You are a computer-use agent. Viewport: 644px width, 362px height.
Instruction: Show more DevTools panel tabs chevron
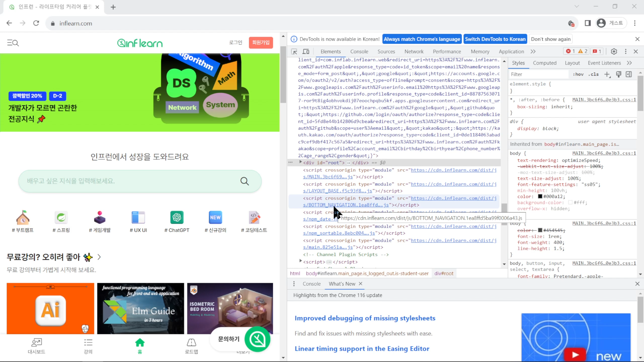coord(533,52)
